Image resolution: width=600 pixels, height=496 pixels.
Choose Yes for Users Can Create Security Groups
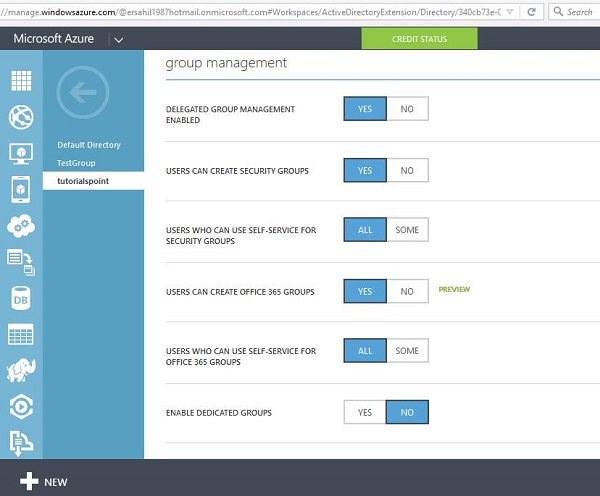[x=365, y=170]
